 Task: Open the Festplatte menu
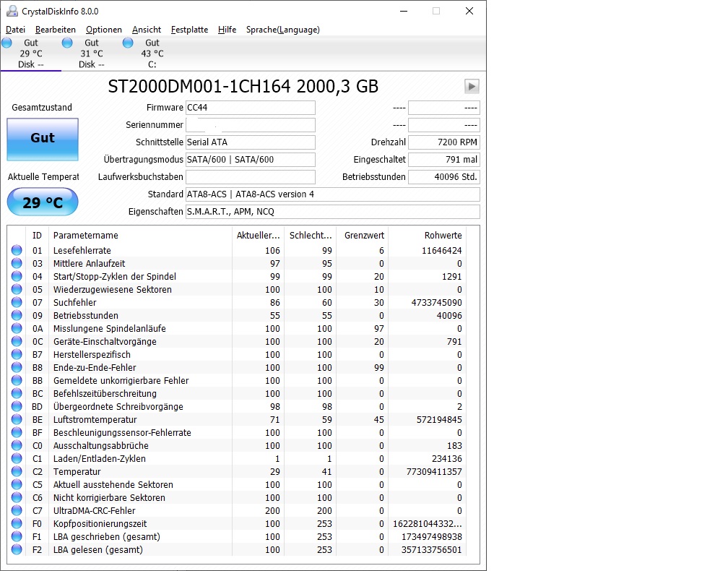[189, 30]
